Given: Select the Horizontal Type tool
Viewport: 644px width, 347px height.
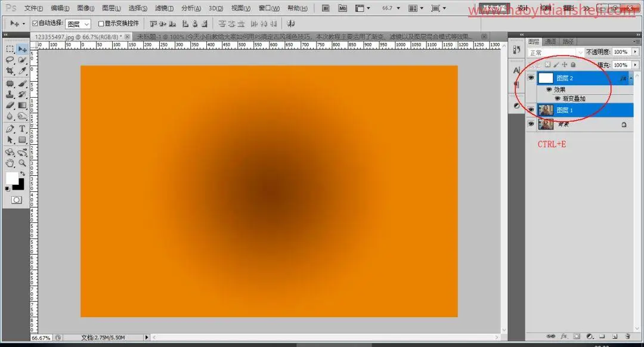Looking at the screenshot, I should 22,129.
